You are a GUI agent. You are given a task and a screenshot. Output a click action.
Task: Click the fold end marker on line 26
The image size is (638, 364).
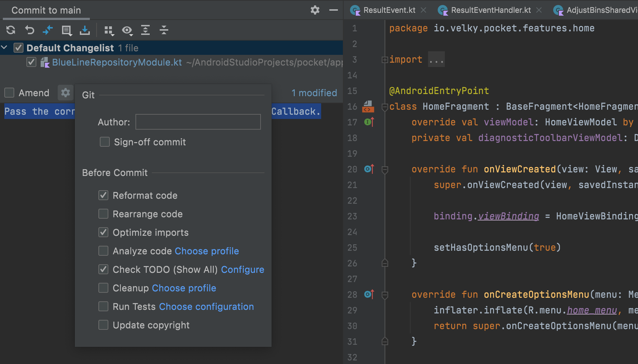tap(385, 263)
